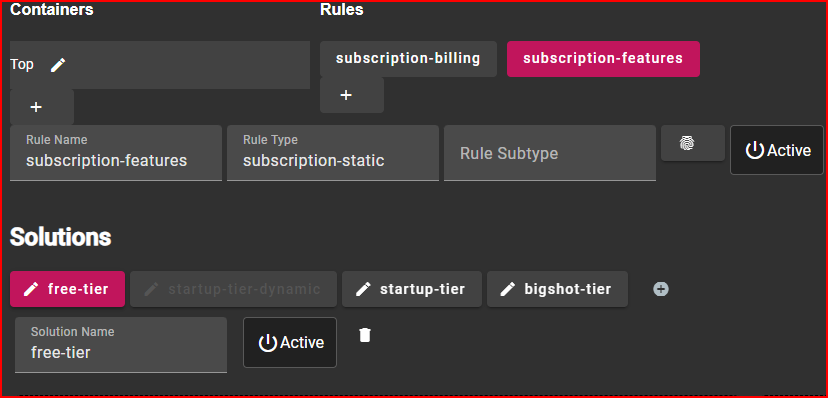Switch to the bigshot-tier solution
Screen dimensions: 828x398
(x=557, y=289)
